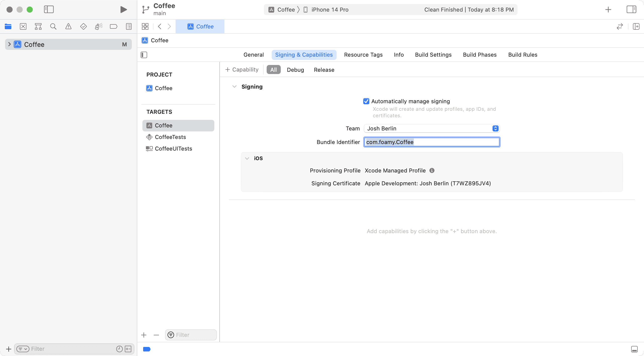Open the Report navigator list icon

[x=129, y=26]
